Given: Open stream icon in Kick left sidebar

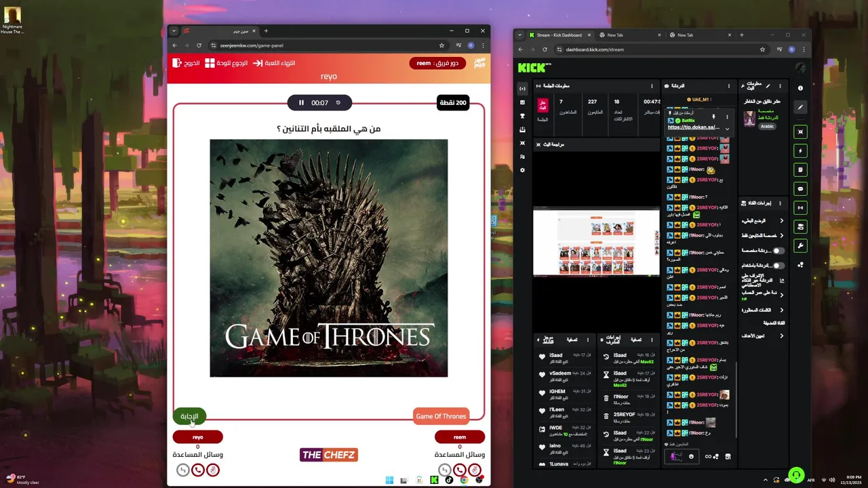Looking at the screenshot, I should click(522, 89).
